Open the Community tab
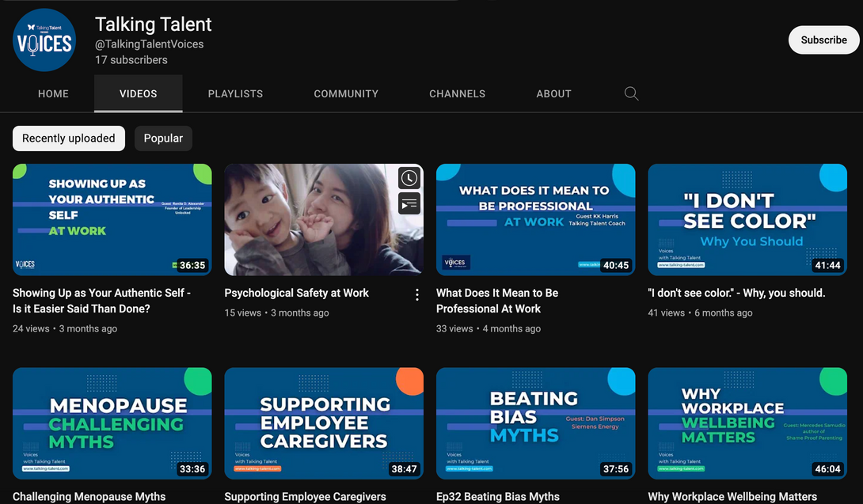 [x=346, y=93]
